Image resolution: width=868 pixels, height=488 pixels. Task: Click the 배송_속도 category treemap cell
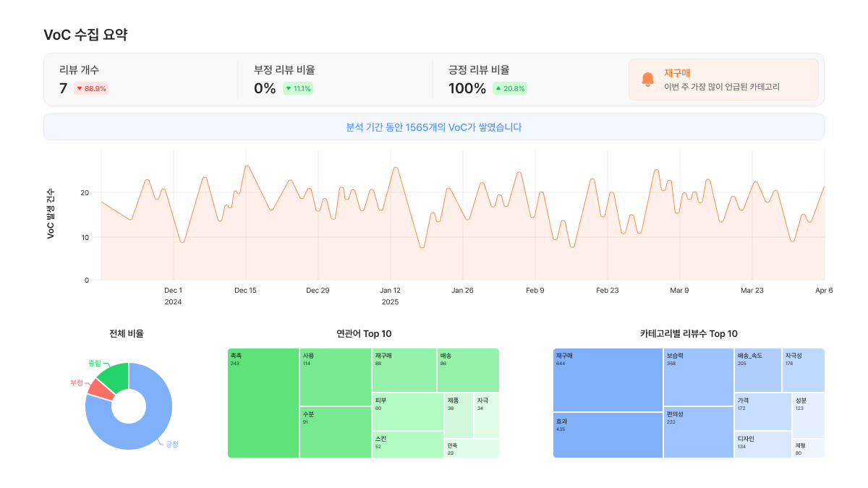pyautogui.click(x=757, y=370)
